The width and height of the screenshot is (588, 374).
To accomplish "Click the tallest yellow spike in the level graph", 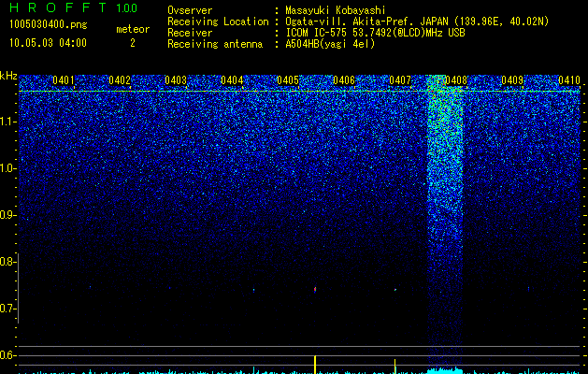I will pyautogui.click(x=315, y=365).
